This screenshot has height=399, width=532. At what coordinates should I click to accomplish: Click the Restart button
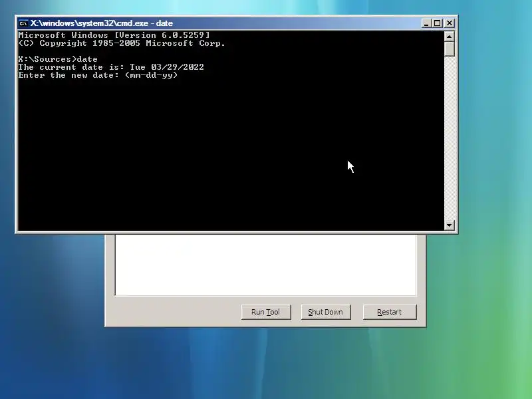390,312
